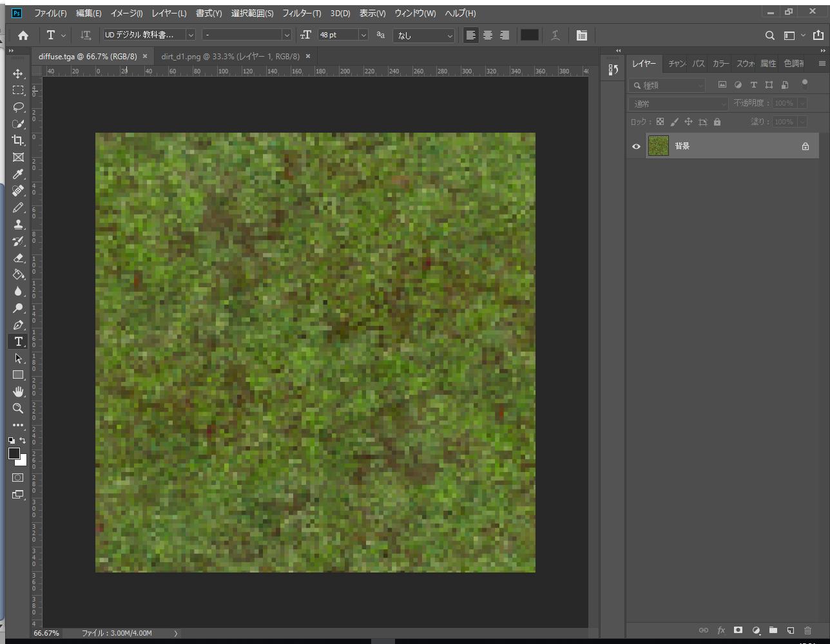
Task: Select the Spot Healing Brush tool
Action: [x=18, y=191]
